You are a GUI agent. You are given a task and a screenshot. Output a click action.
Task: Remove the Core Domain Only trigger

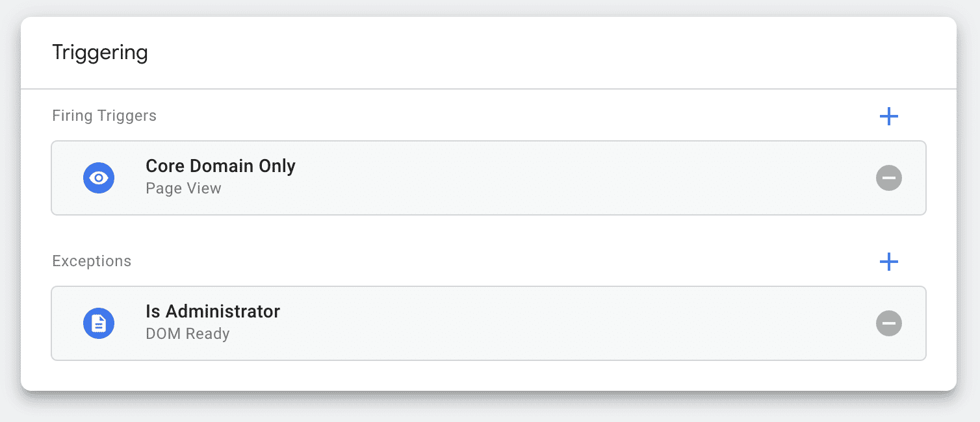[x=888, y=178]
